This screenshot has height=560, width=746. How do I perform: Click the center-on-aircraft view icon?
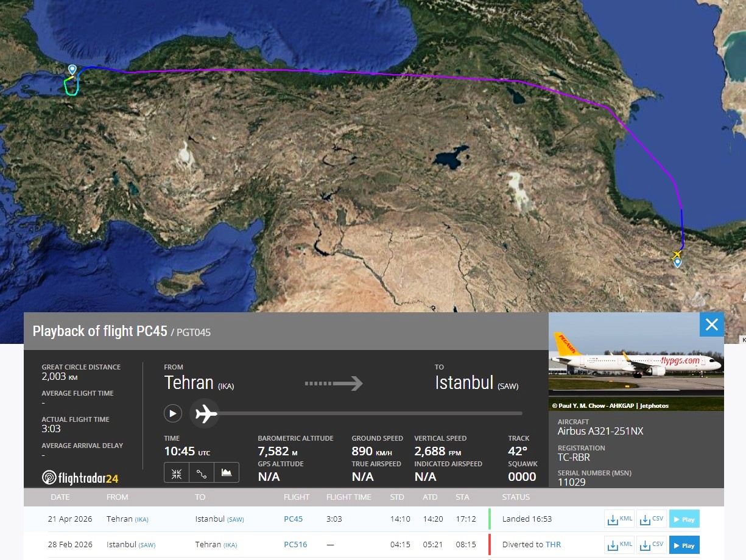(177, 472)
